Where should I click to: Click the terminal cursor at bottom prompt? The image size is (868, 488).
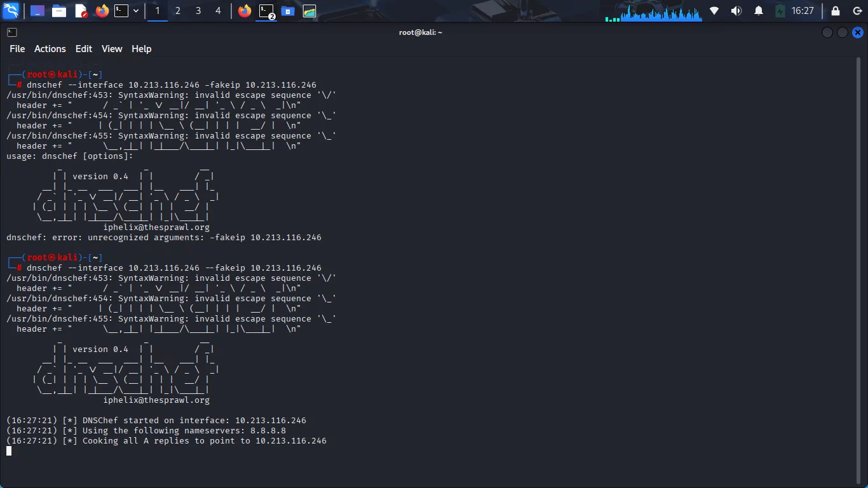[x=9, y=451]
